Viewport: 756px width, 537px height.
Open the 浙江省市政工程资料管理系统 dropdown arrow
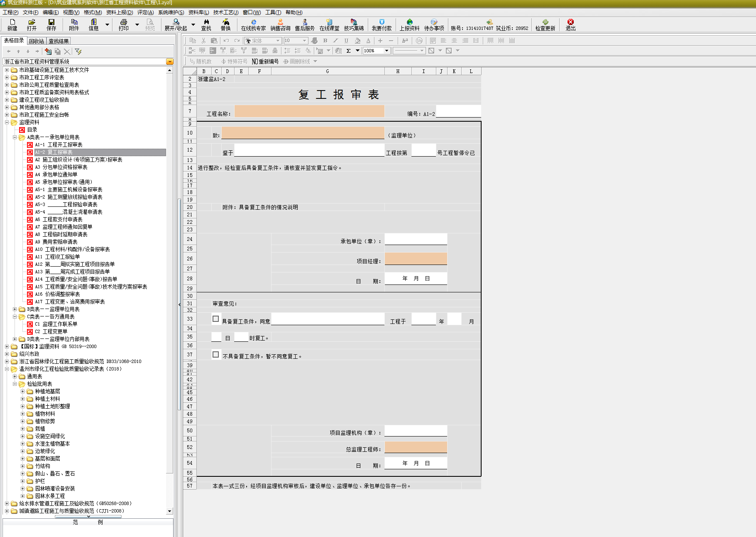(x=169, y=61)
